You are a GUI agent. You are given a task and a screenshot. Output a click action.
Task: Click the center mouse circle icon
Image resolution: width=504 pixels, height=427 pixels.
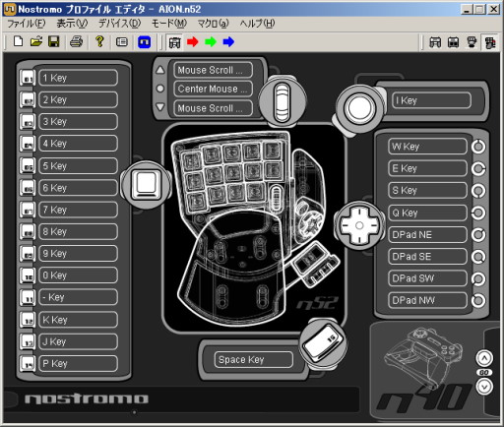[x=160, y=89]
